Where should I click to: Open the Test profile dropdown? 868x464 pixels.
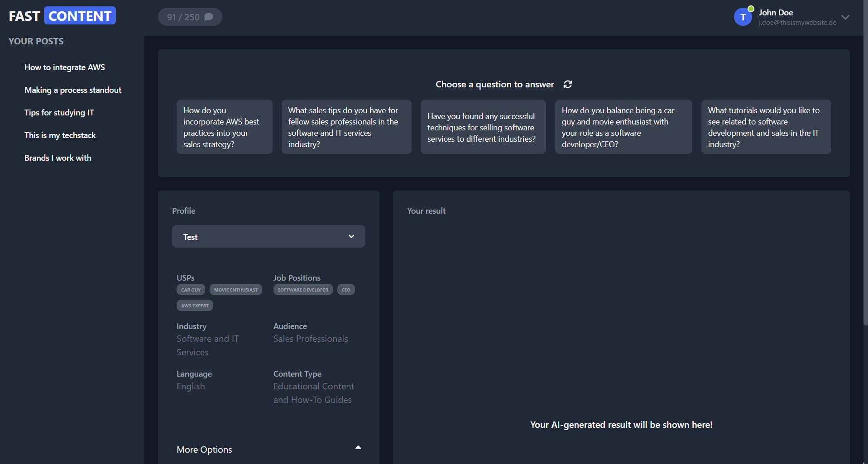click(x=269, y=237)
